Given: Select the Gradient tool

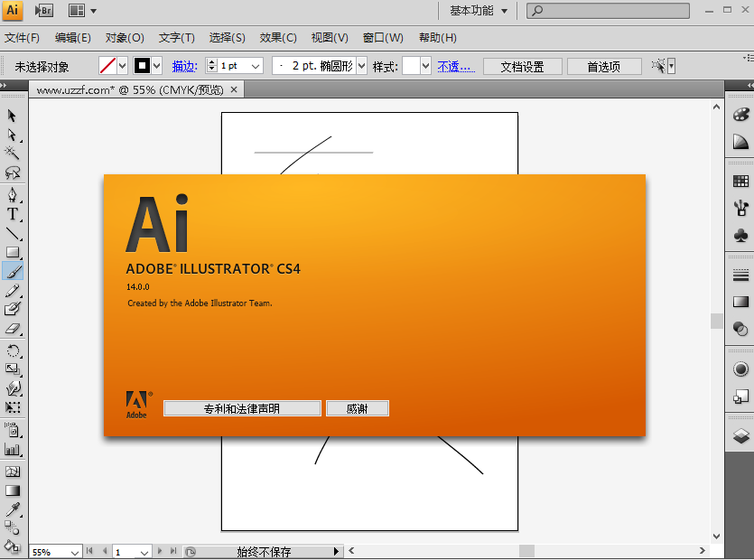Looking at the screenshot, I should pos(12,490).
